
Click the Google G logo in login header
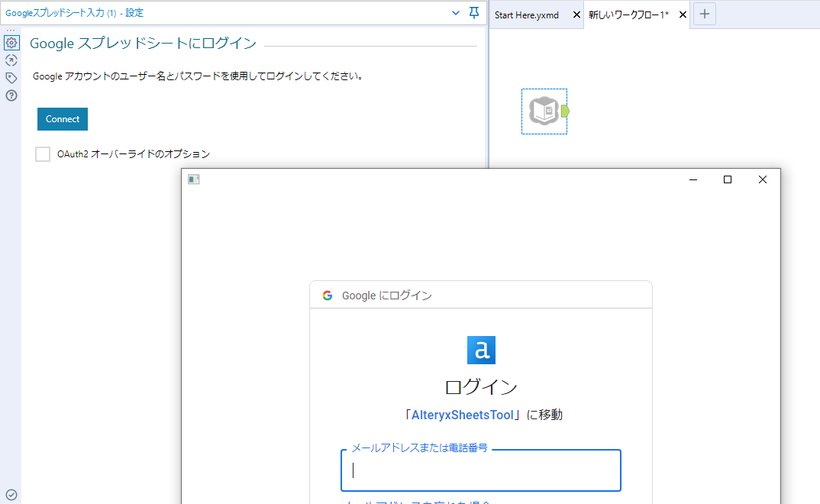pos(328,296)
